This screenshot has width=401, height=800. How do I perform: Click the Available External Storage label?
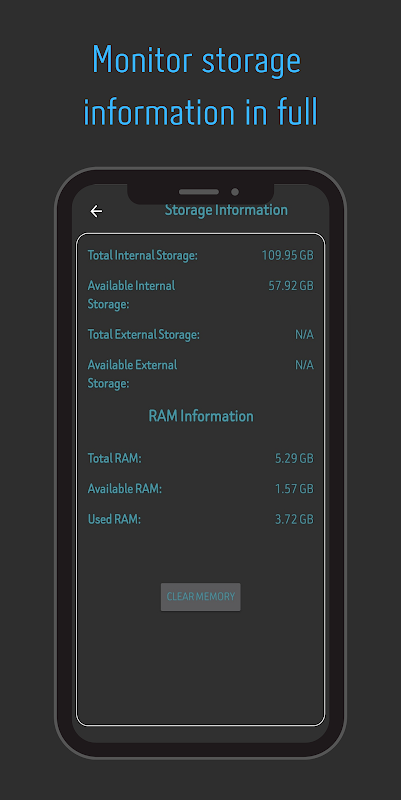tap(133, 374)
